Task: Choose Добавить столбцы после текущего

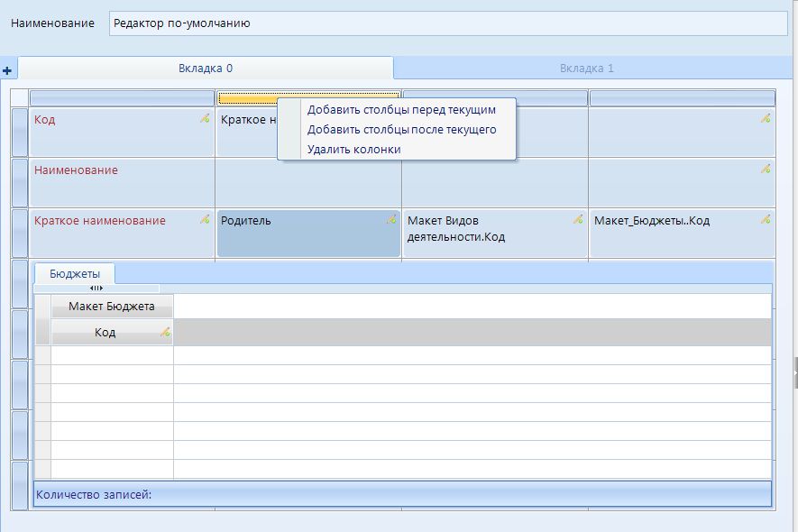Action: click(401, 130)
